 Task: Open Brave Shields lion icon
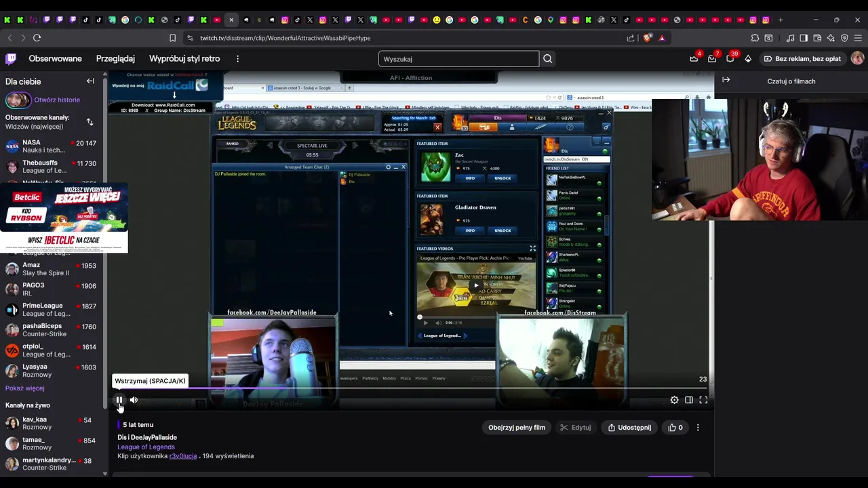647,38
